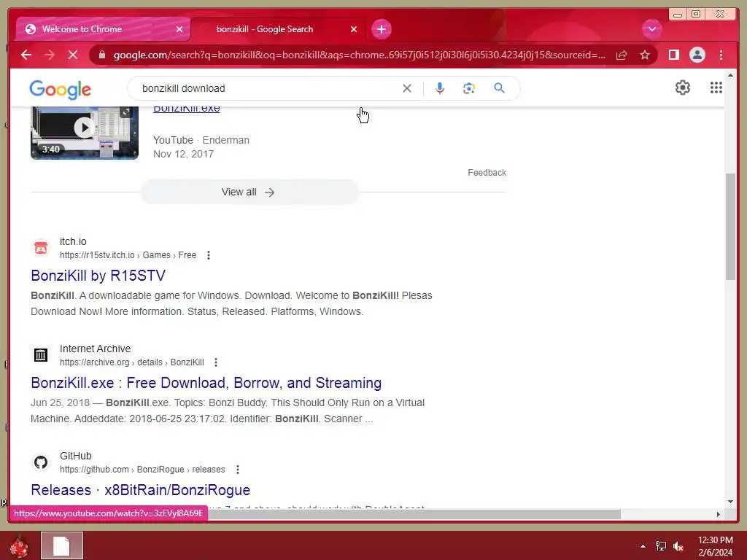Open the itch.io favicon result icon
This screenshot has width=747, height=560.
[x=41, y=248]
